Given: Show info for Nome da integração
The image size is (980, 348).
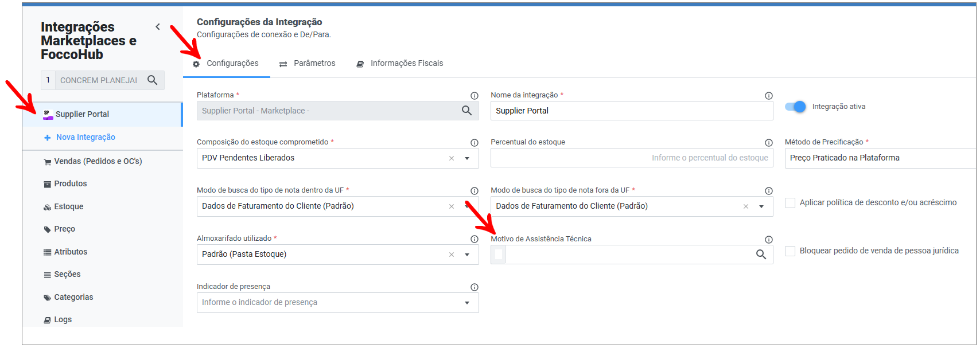Looking at the screenshot, I should (x=769, y=96).
